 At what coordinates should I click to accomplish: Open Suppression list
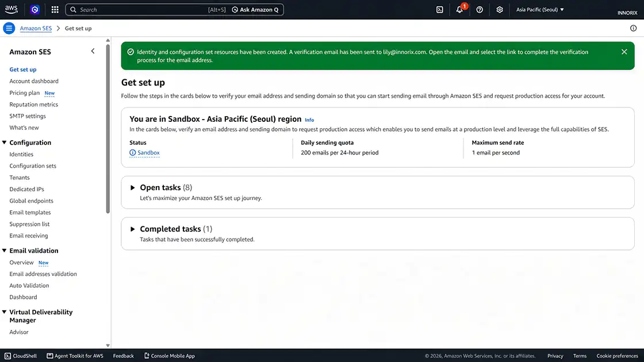29,224
